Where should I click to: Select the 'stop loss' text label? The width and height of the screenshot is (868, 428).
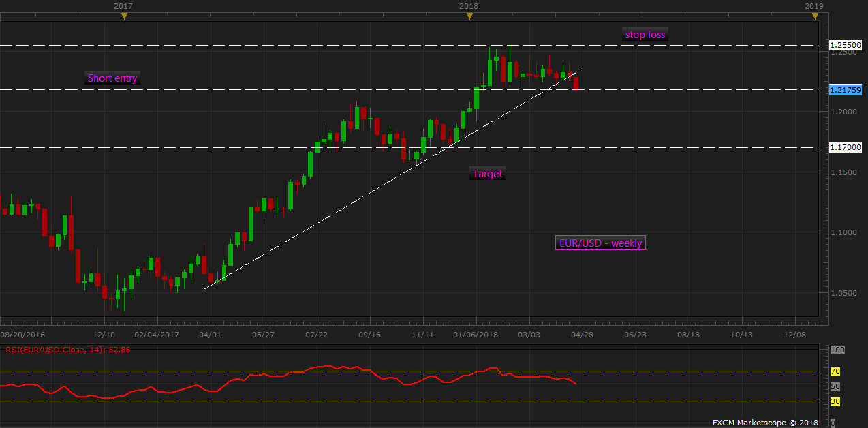coord(645,35)
